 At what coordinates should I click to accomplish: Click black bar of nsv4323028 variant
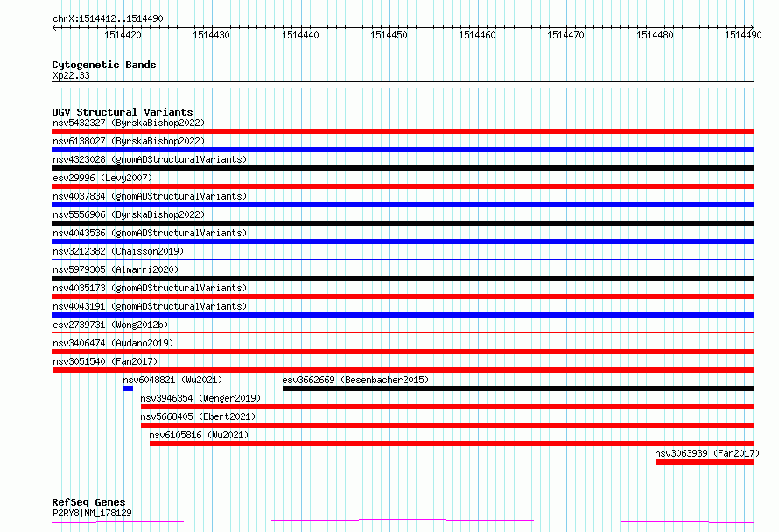click(x=403, y=168)
